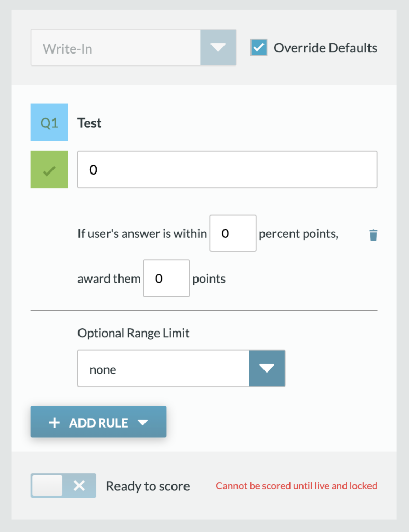
Task: Select the Write-In question type field
Action: [x=115, y=48]
